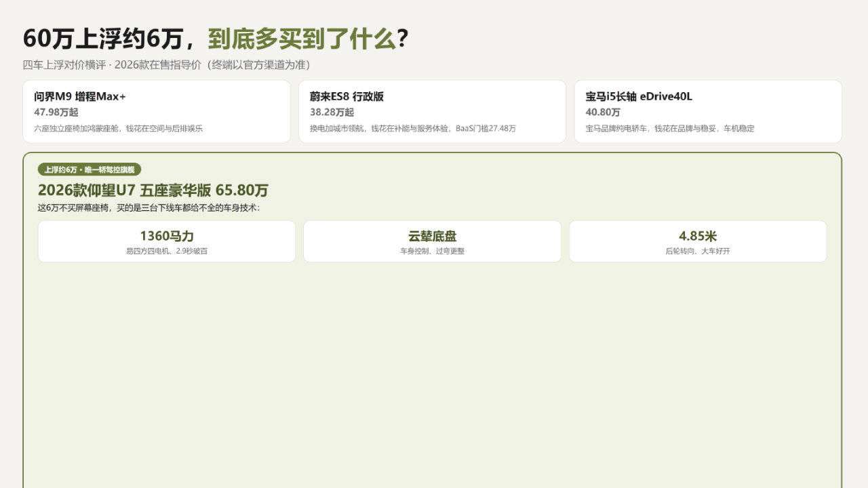This screenshot has width=868, height=488.
Task: Click the green headline text "到底多买到了什么？"
Action: [x=309, y=39]
